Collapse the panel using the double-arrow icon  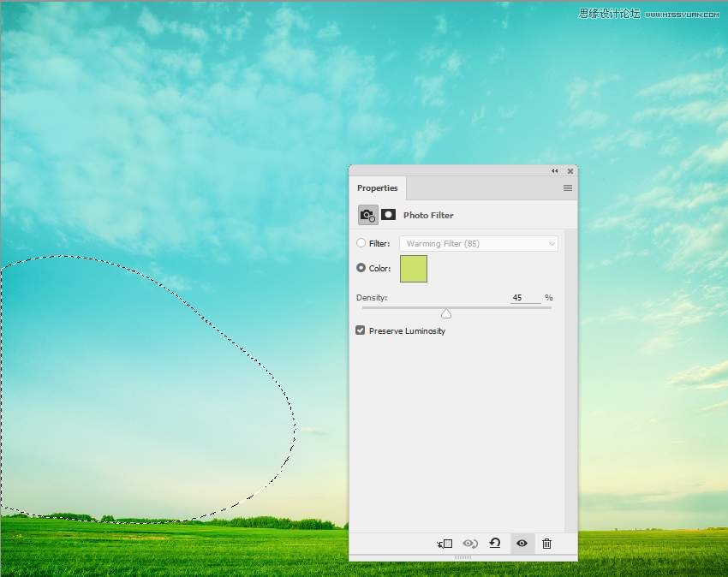(x=555, y=171)
